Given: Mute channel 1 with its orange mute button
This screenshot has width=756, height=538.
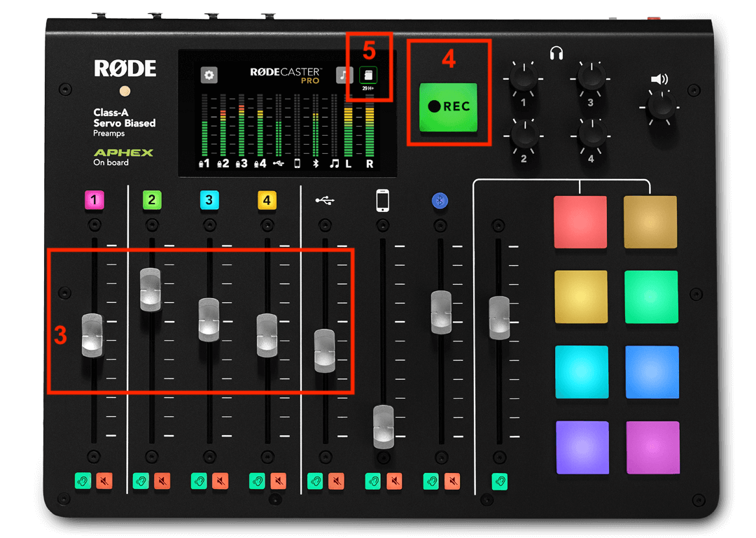Looking at the screenshot, I should 105,481.
